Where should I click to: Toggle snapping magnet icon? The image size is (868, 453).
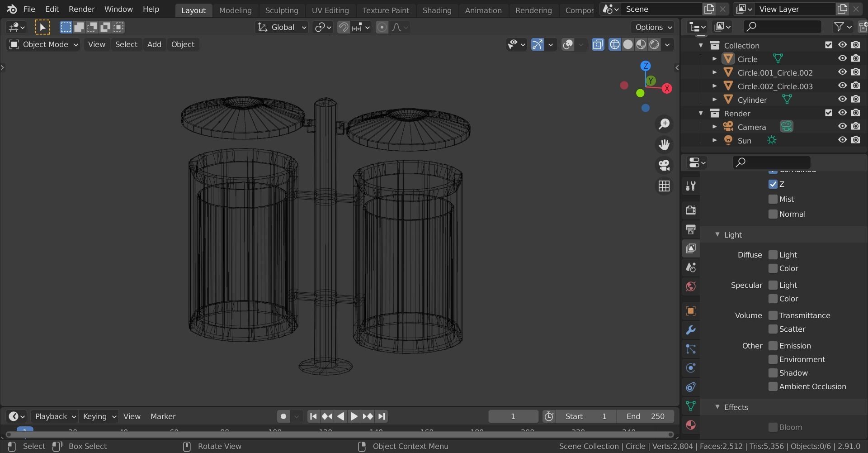click(344, 27)
